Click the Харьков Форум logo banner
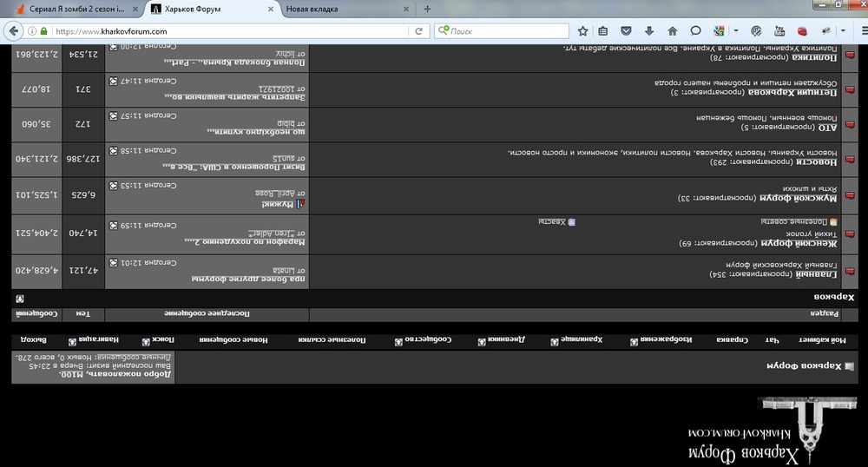Viewport: 868px width, 467px height. click(773, 430)
